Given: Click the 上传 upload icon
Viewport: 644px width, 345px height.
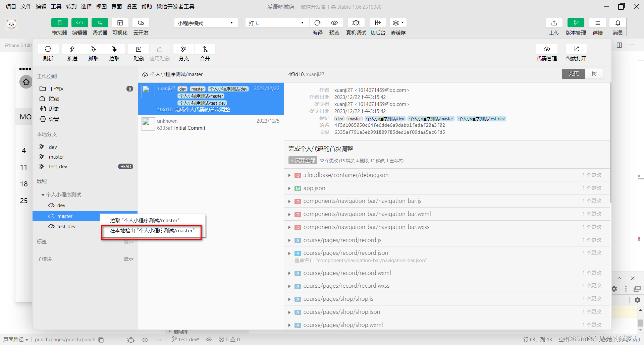Looking at the screenshot, I should pyautogui.click(x=554, y=23).
